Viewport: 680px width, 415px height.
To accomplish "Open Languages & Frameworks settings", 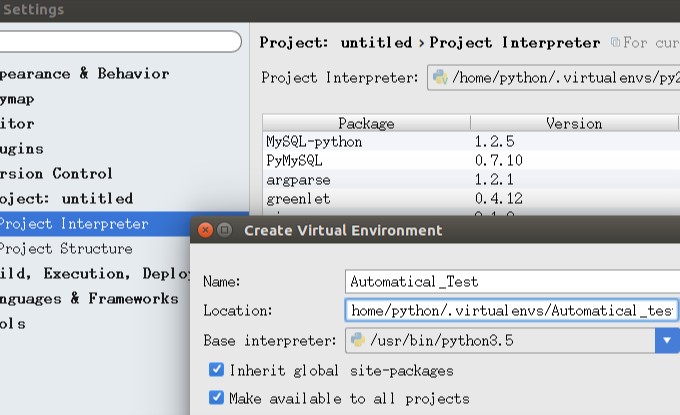I will [x=89, y=298].
